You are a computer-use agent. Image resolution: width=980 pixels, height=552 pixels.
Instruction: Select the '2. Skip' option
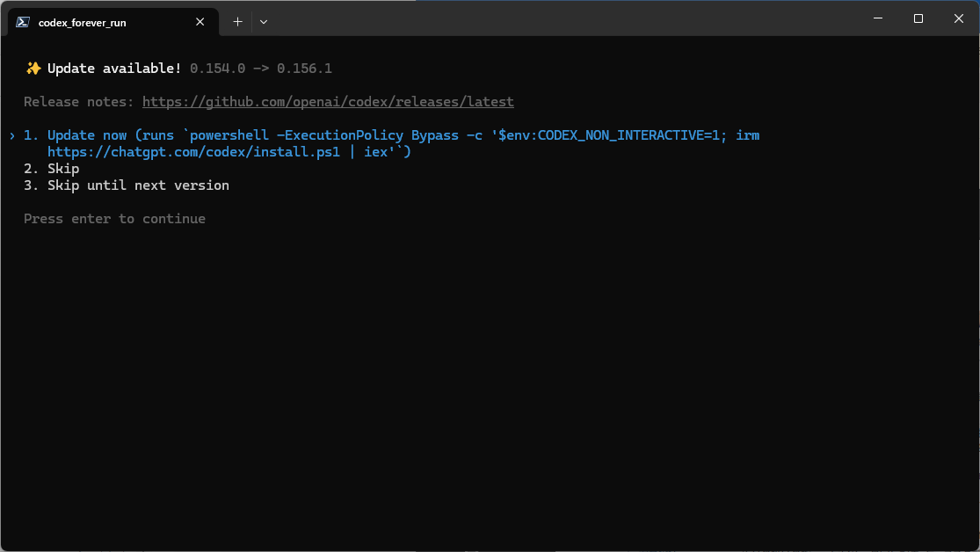point(51,169)
